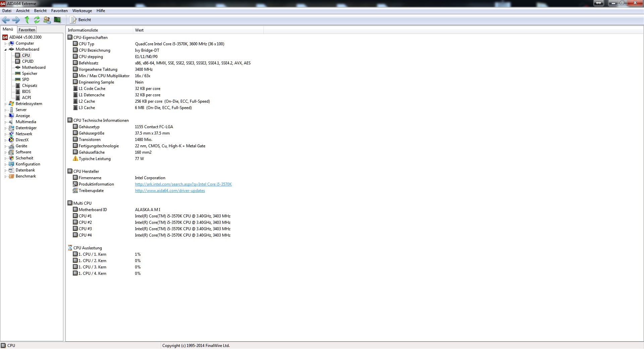Open the green monitor toolbar icon
The width and height of the screenshot is (644, 349).
pos(57,20)
